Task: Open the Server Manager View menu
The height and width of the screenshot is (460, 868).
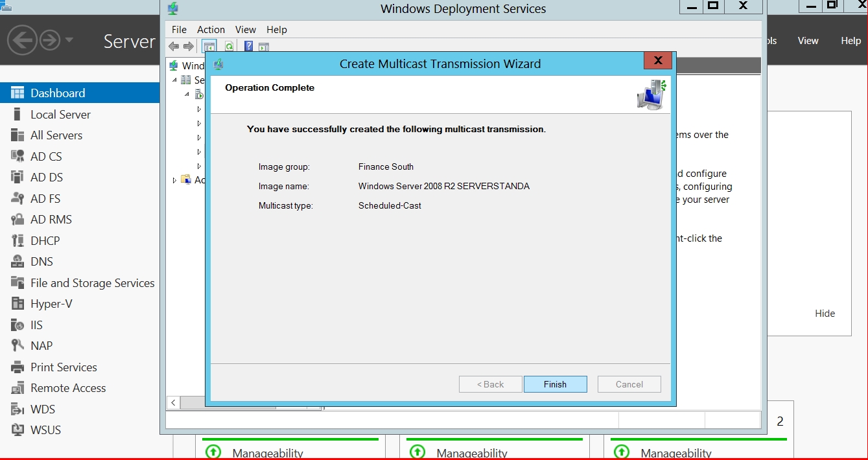Action: point(808,41)
